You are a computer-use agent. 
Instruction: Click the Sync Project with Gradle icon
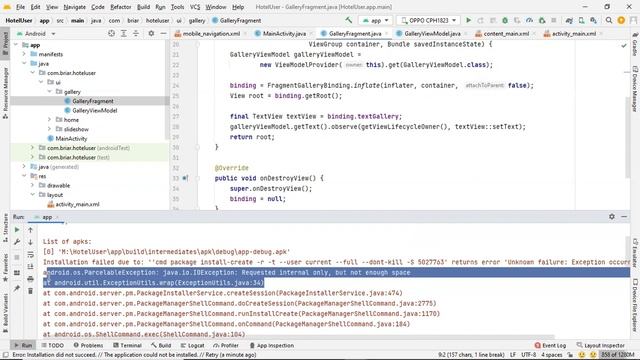tap(569, 20)
